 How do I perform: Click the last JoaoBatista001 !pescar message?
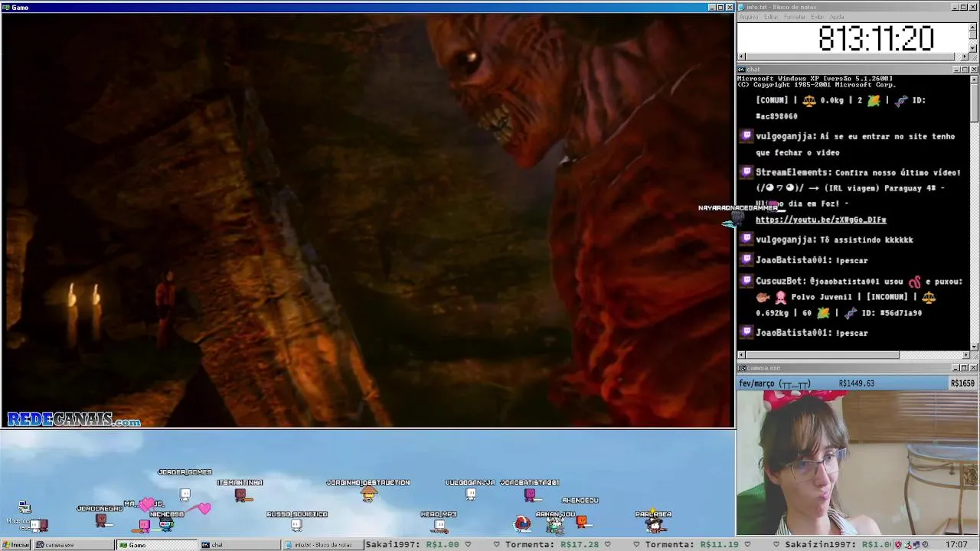click(x=812, y=333)
